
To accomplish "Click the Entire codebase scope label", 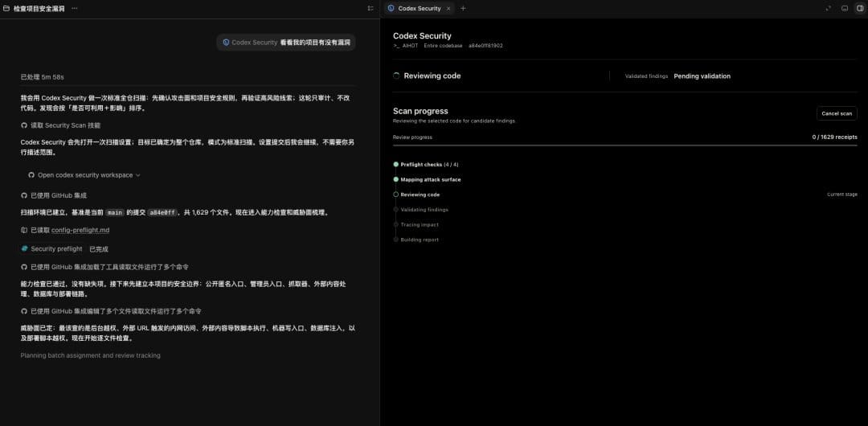I will [x=444, y=46].
